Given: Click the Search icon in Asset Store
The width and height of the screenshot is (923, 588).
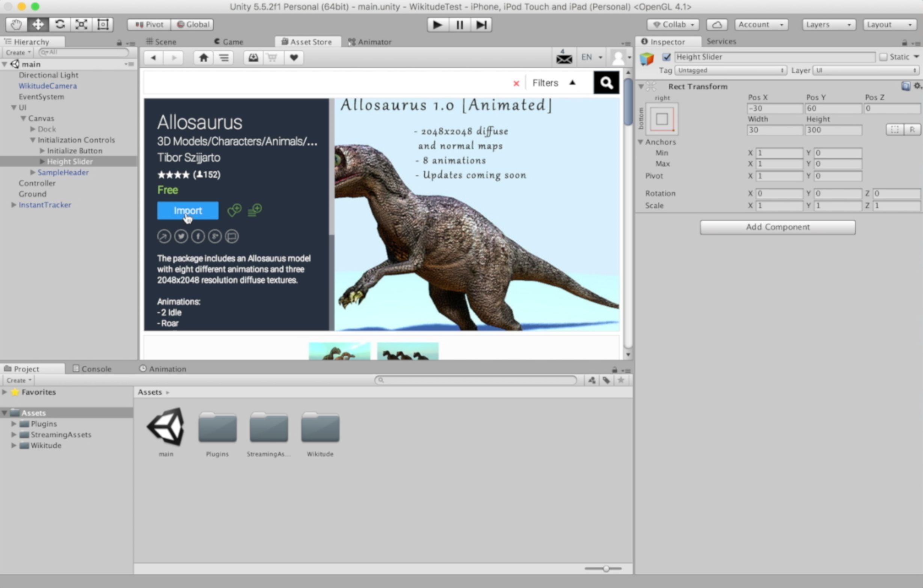Looking at the screenshot, I should (606, 82).
